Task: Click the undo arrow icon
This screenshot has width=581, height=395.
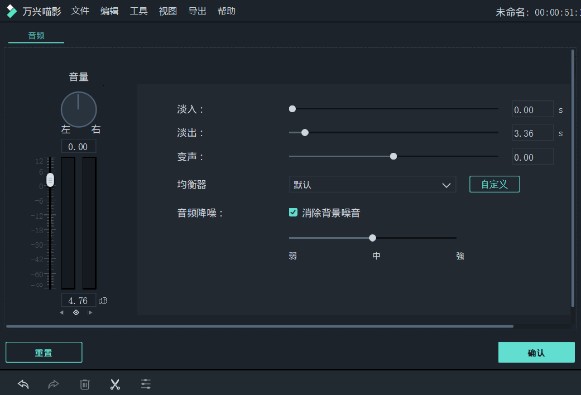Action: [23, 384]
